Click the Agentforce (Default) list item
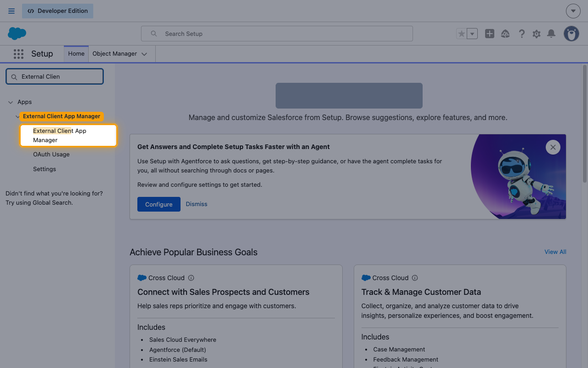Viewport: 588px width, 368px height. [x=178, y=350]
